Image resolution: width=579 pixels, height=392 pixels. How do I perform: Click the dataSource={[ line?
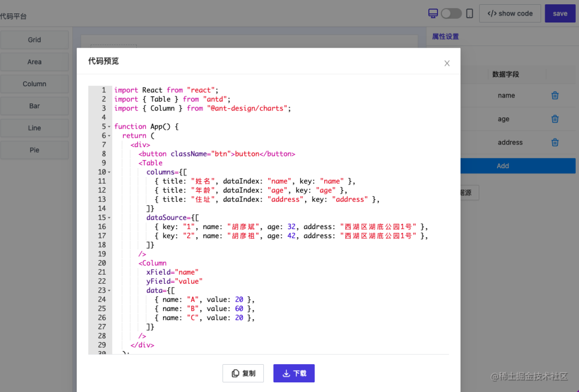point(173,217)
